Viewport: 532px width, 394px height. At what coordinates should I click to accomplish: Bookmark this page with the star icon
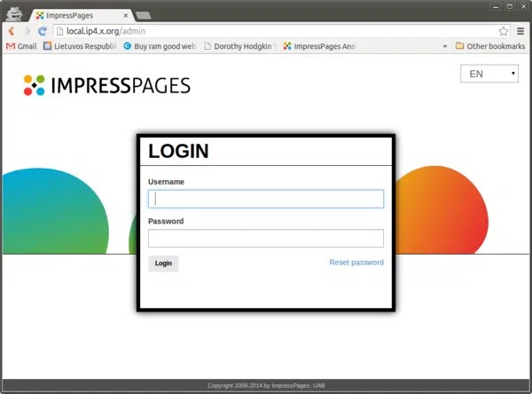(503, 31)
